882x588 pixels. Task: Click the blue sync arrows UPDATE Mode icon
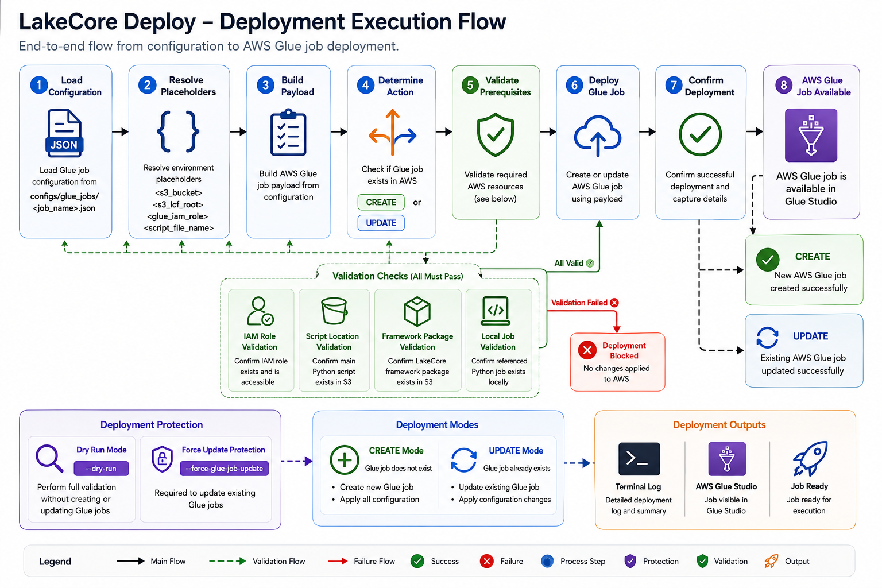[x=464, y=460]
